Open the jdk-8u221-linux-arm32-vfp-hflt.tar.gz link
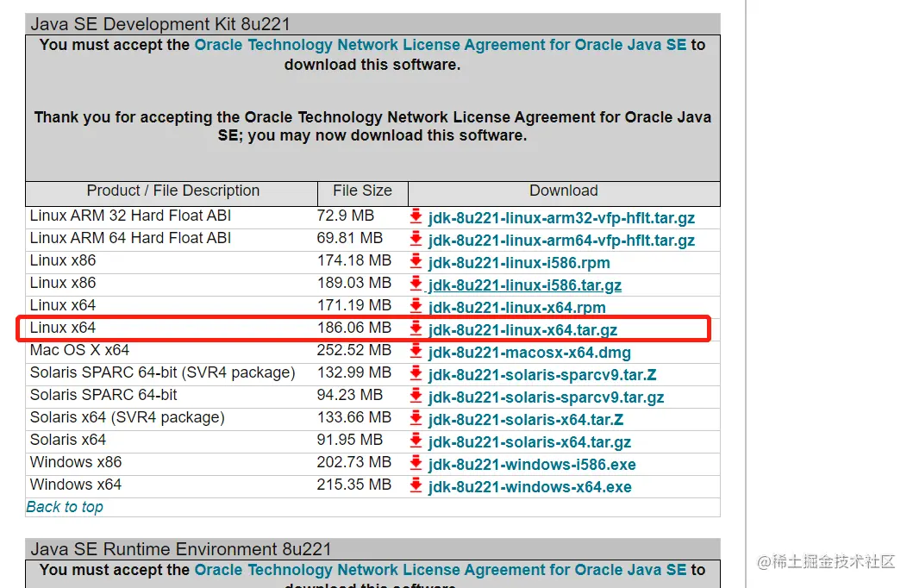This screenshot has width=913, height=588. tap(561, 218)
